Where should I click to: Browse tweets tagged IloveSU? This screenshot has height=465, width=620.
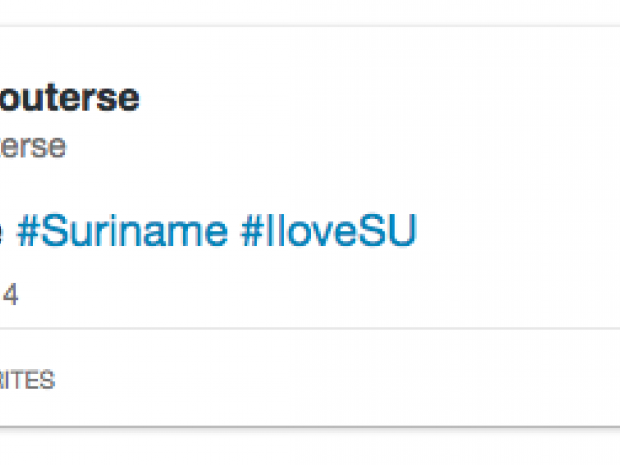point(329,232)
